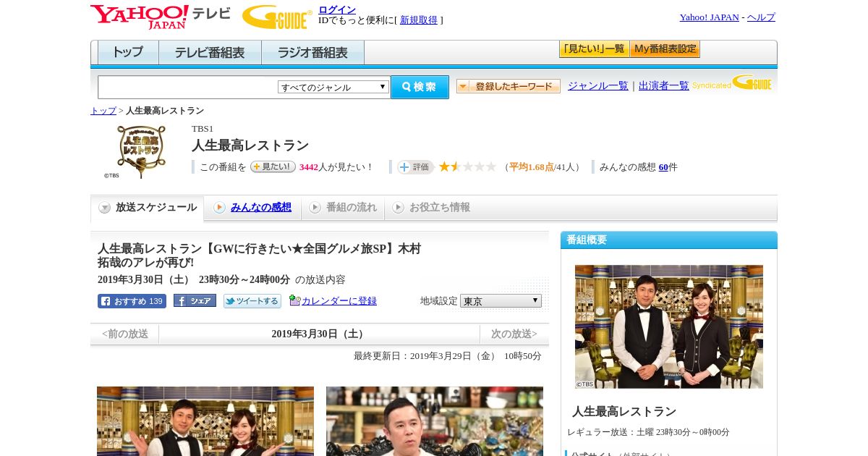The width and height of the screenshot is (868, 456).
Task: Switch to the テレビ番組表 tab
Action: 210,53
